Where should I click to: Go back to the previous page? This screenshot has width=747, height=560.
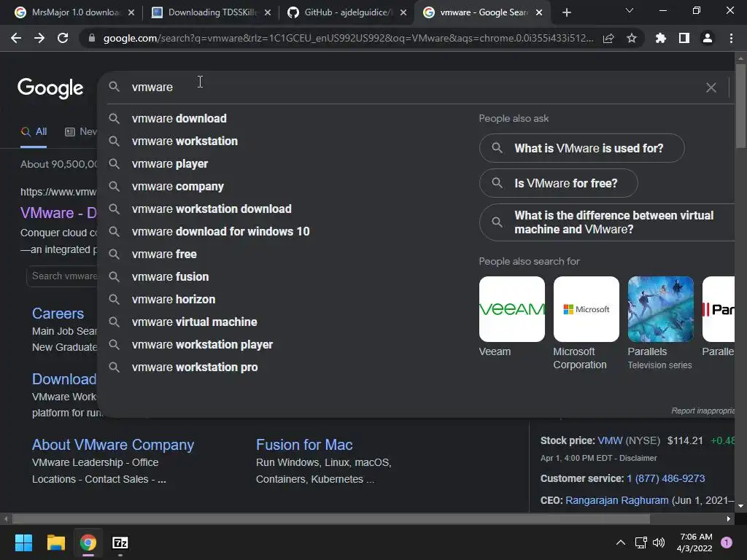(16, 38)
